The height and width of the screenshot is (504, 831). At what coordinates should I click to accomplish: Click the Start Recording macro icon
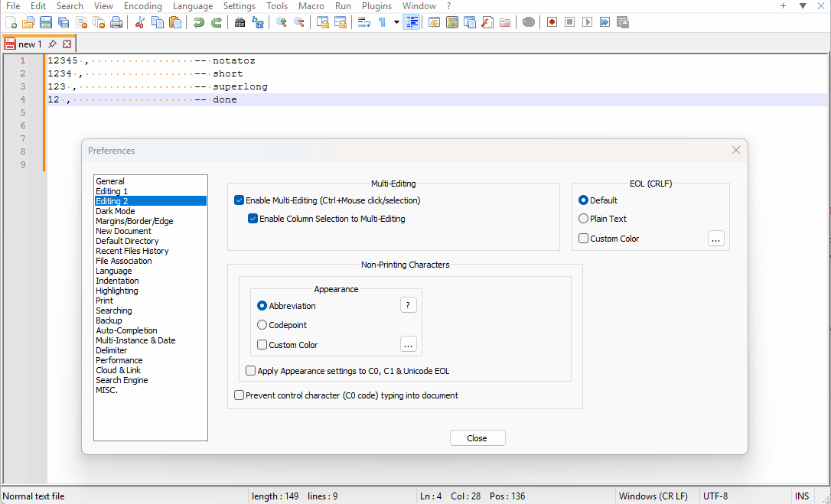click(552, 22)
